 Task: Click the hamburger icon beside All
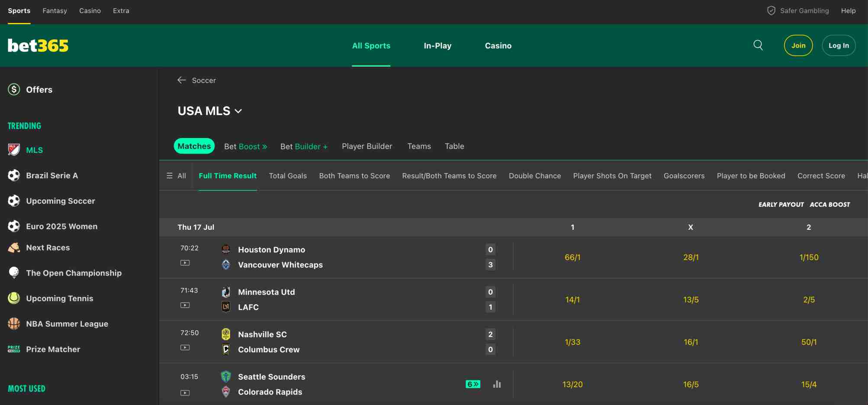(170, 176)
